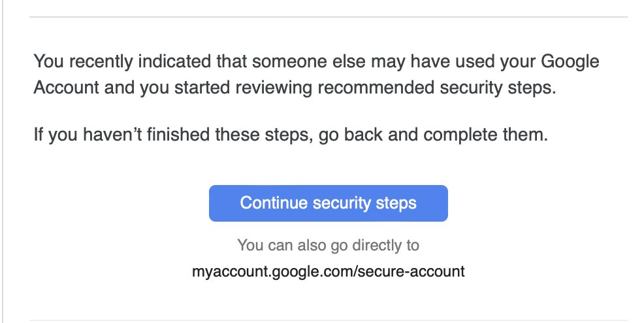
Task: Click the phrase "recommended security steps"
Action: pyautogui.click(x=437, y=88)
